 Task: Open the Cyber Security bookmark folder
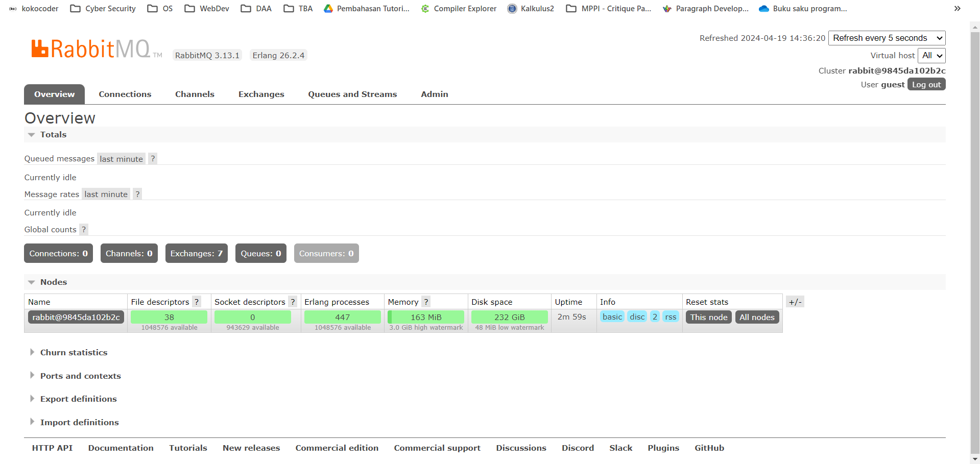[103, 9]
